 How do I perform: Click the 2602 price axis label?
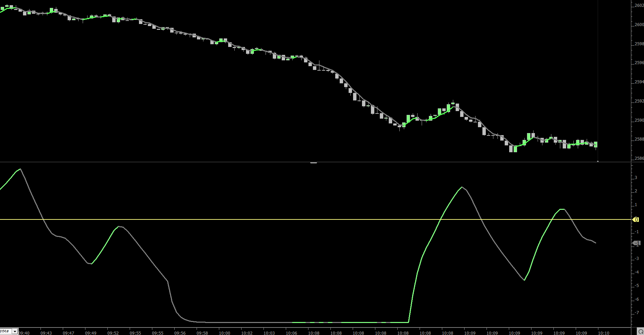click(x=639, y=5)
